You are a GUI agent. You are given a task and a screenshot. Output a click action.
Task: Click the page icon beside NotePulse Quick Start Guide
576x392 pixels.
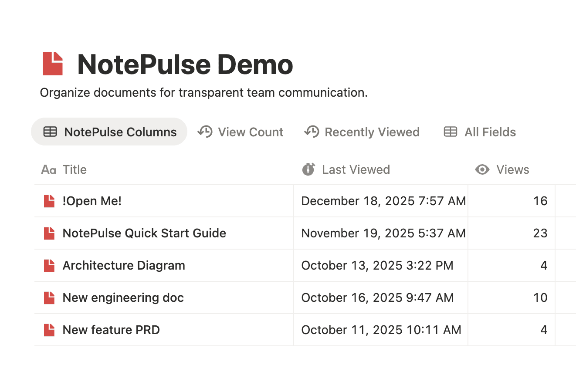tap(49, 233)
